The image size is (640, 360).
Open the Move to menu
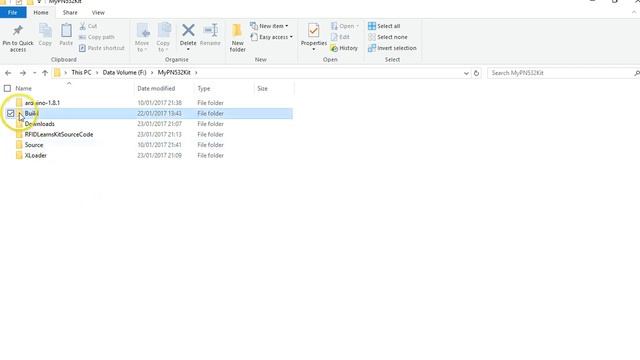pyautogui.click(x=142, y=38)
